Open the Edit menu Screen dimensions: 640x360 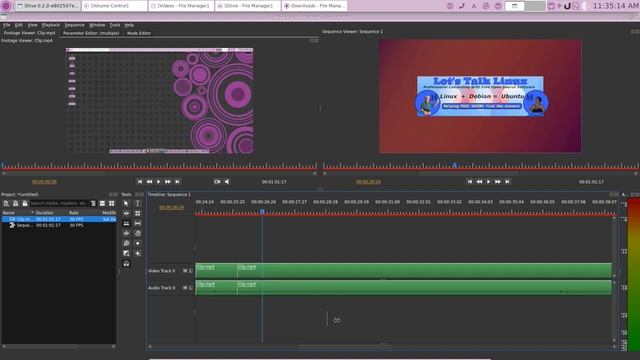coord(19,25)
